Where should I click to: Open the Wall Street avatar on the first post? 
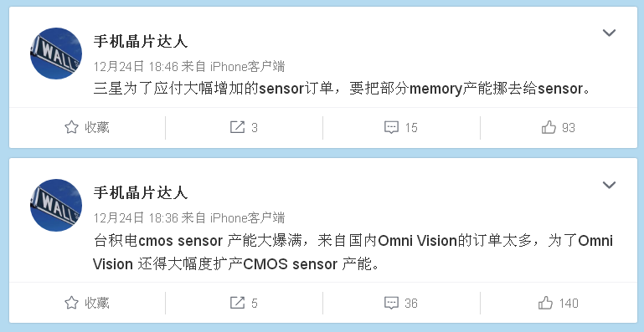(56, 54)
